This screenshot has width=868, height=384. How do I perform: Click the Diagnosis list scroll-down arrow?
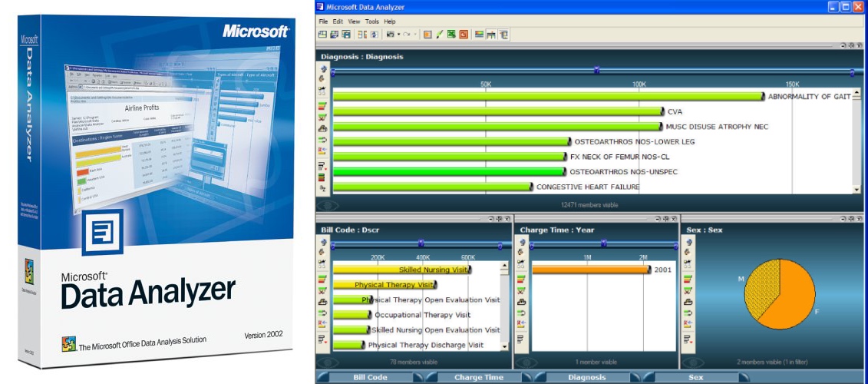tap(857, 190)
